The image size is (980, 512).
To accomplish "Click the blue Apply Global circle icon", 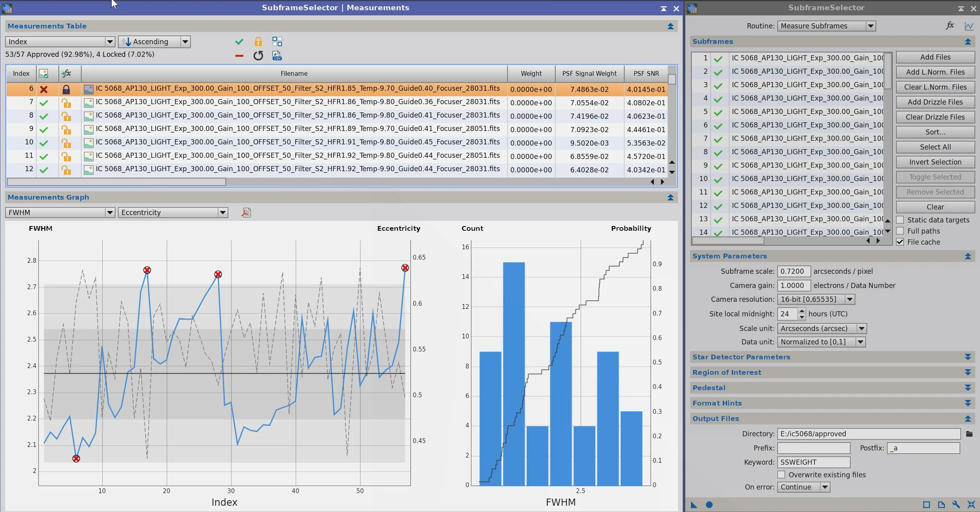I will (709, 505).
